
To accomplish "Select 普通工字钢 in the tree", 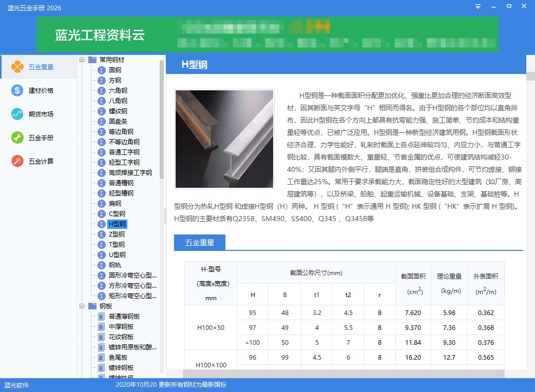I will point(124,152).
